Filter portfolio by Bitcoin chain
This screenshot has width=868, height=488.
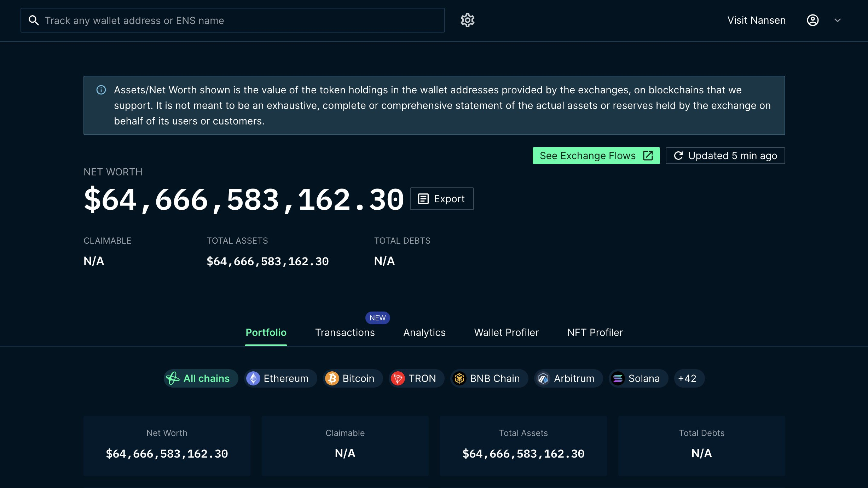(x=353, y=378)
